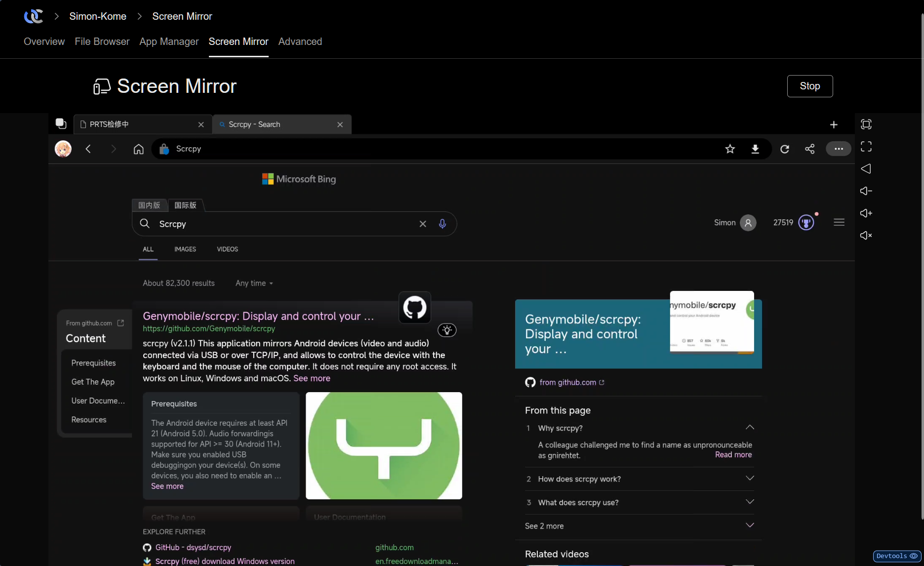
Task: Select the IMAGES tab in Bing results
Action: click(185, 249)
